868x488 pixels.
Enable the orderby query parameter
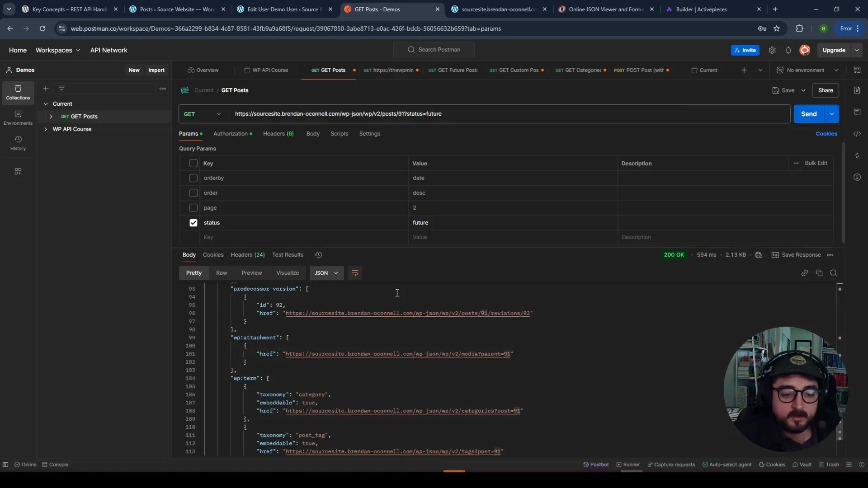(x=193, y=178)
